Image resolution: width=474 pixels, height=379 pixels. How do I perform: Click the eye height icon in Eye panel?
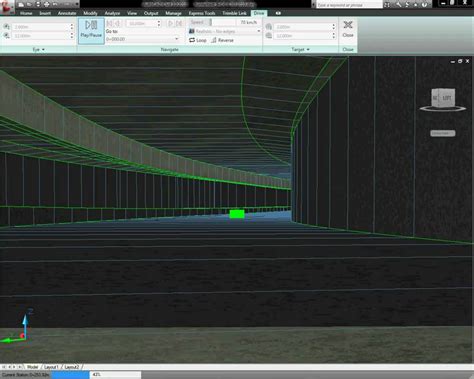pyautogui.click(x=6, y=27)
